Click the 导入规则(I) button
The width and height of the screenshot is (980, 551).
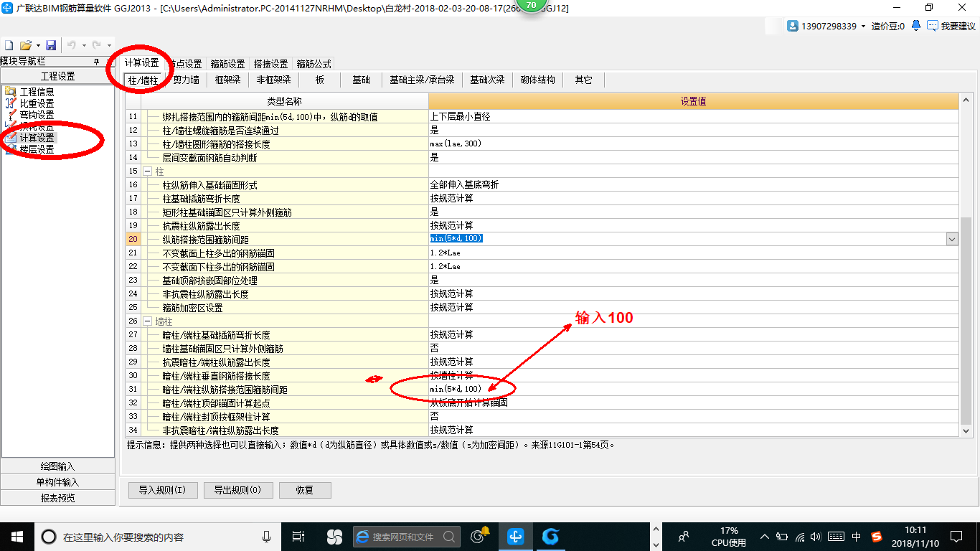coord(163,490)
